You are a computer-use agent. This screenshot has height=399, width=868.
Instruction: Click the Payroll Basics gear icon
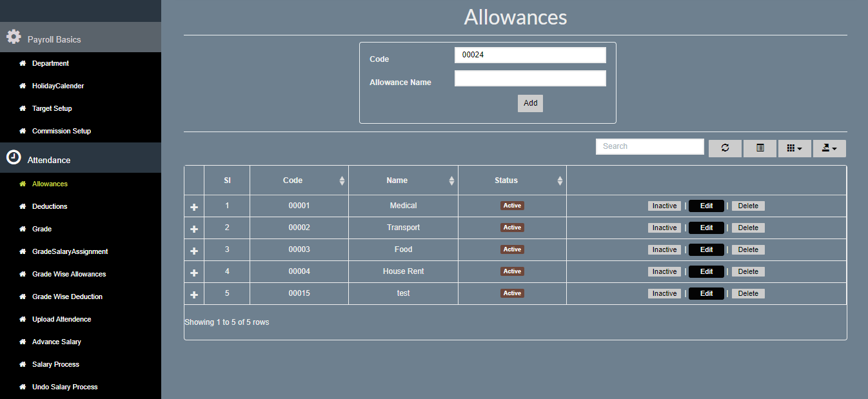(14, 37)
